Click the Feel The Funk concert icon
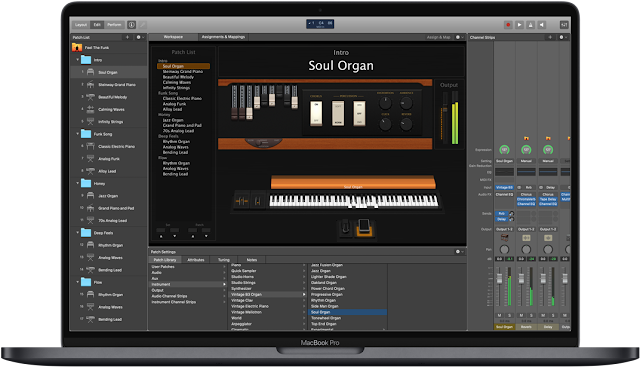This screenshot has height=367, width=640. [77, 47]
